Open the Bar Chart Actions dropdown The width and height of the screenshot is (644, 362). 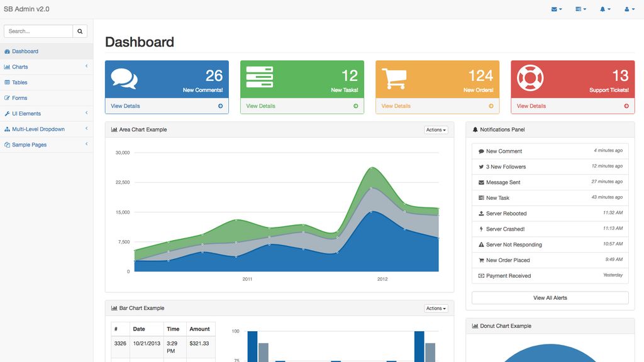(436, 308)
